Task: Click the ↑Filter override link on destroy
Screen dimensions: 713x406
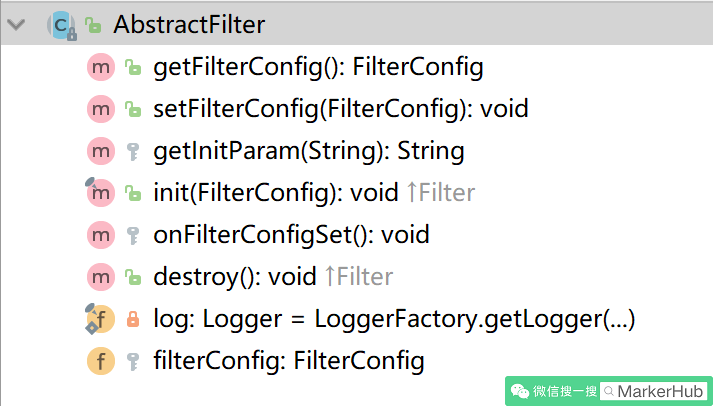Action: click(x=359, y=276)
